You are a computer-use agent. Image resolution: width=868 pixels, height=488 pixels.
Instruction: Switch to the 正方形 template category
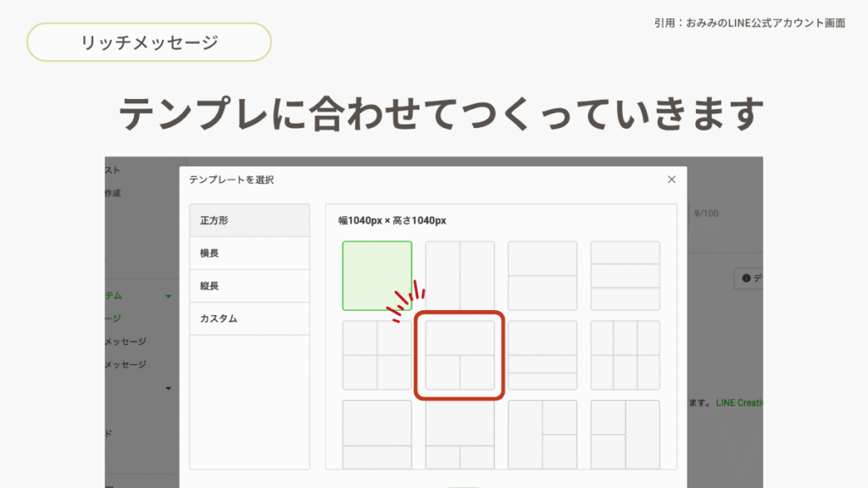click(249, 220)
